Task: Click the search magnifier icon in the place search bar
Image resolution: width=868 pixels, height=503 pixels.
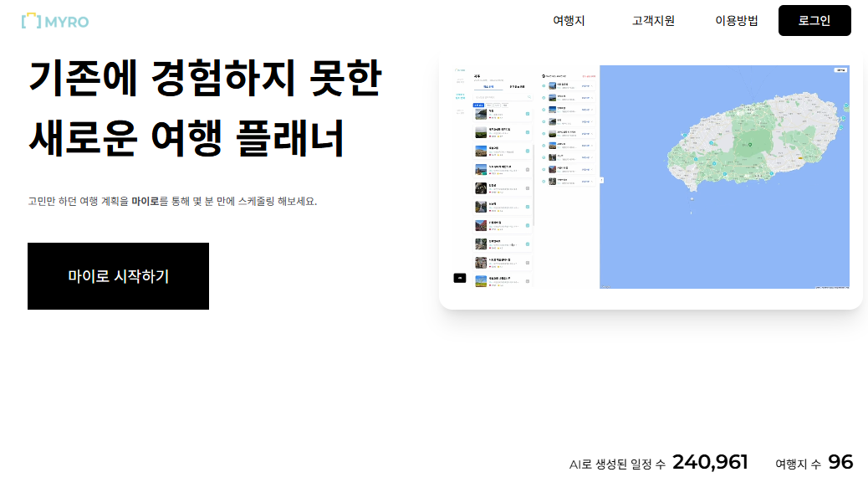Action: (x=529, y=96)
